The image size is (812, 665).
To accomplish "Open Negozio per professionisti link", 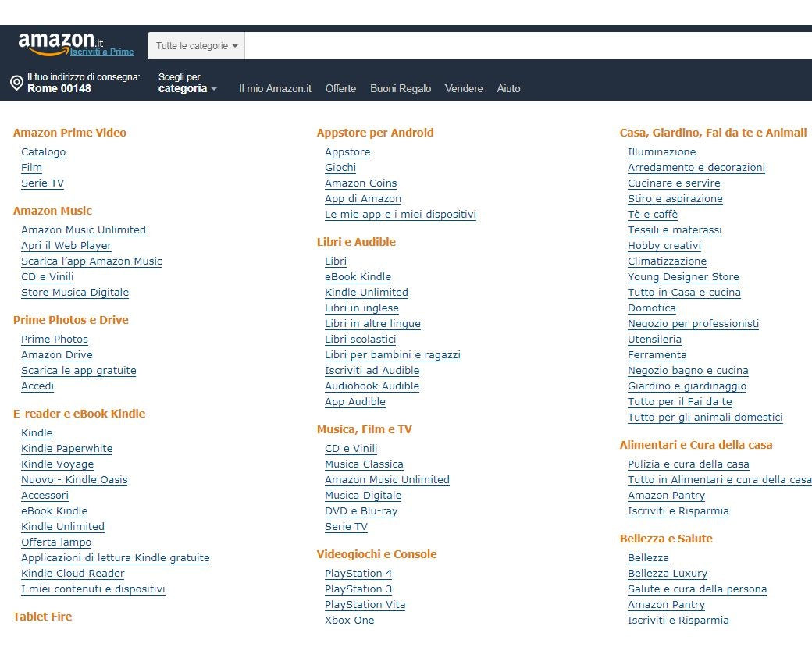I will pyautogui.click(x=693, y=324).
